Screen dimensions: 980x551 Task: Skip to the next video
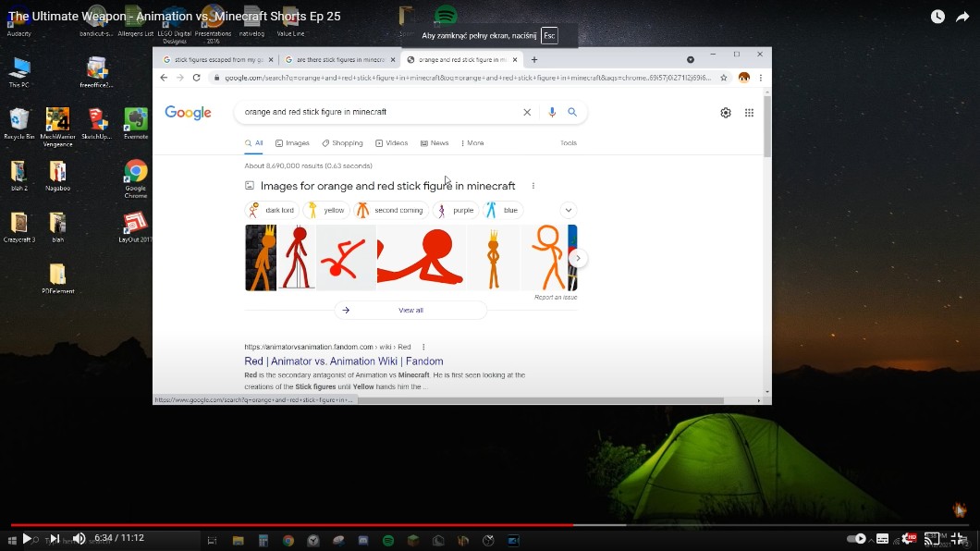(x=55, y=538)
